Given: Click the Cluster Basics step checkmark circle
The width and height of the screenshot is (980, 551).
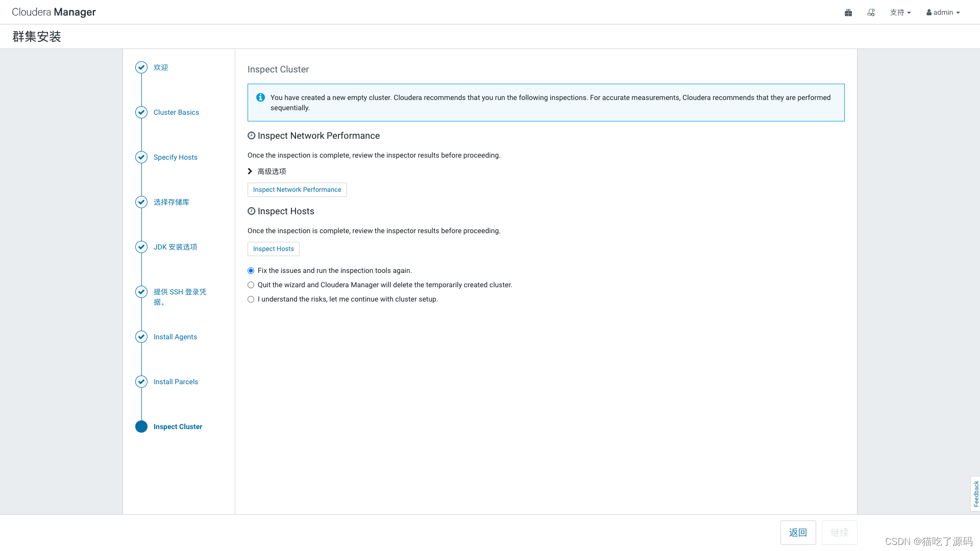Looking at the screenshot, I should pos(141,112).
